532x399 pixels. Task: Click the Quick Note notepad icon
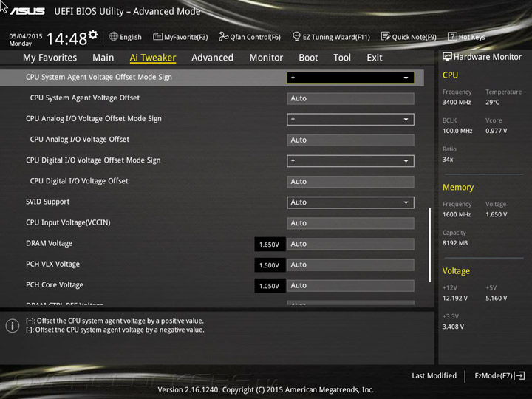386,36
